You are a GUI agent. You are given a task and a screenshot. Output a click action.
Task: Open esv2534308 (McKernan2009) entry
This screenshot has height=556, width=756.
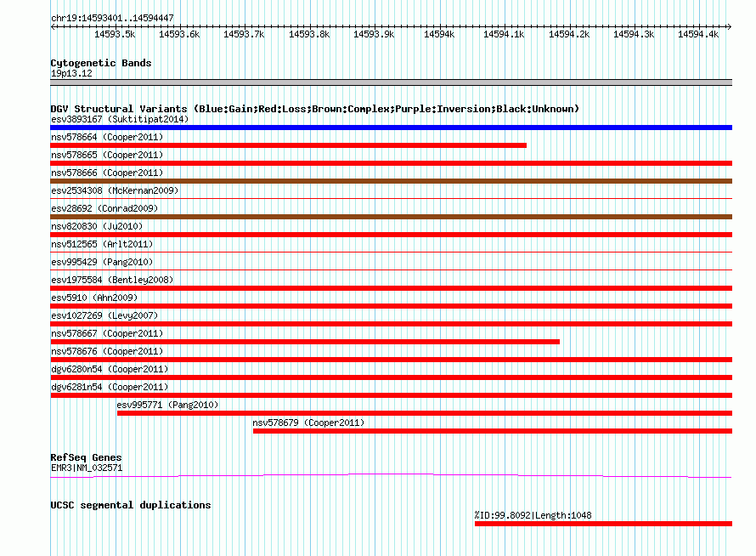pos(115,190)
